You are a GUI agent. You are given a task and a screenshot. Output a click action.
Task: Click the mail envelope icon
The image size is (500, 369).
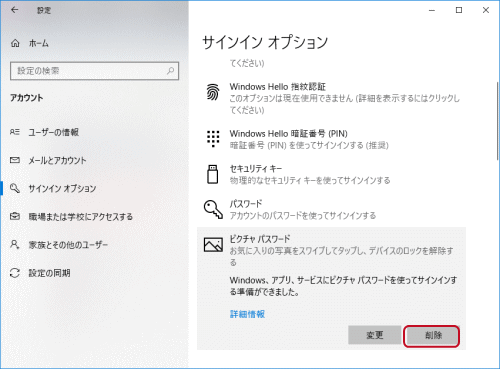[15, 160]
